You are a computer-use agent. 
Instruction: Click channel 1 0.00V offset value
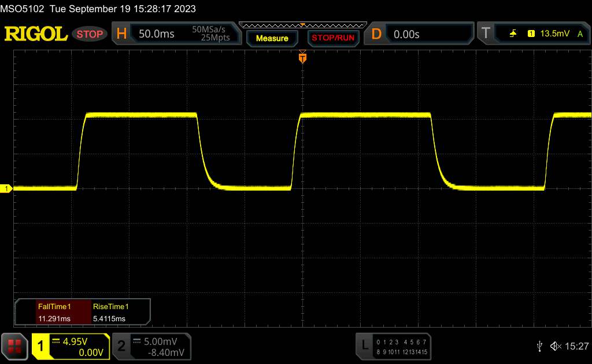click(x=91, y=352)
